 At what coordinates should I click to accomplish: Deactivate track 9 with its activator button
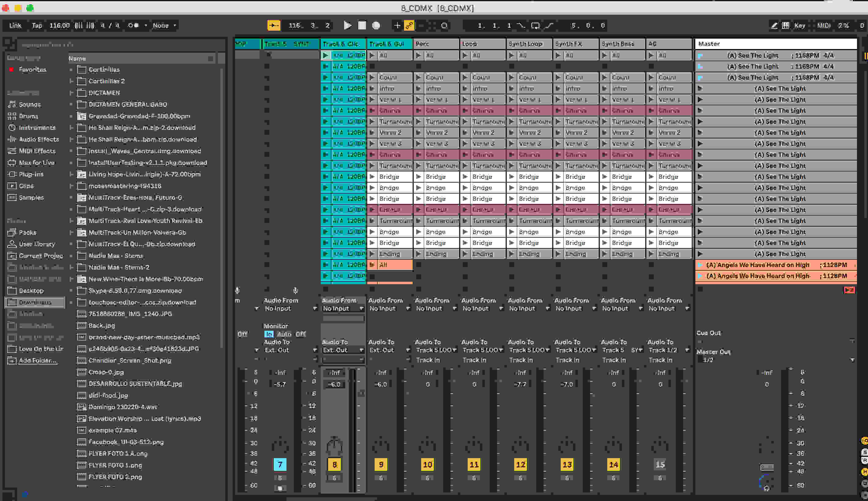(x=381, y=464)
